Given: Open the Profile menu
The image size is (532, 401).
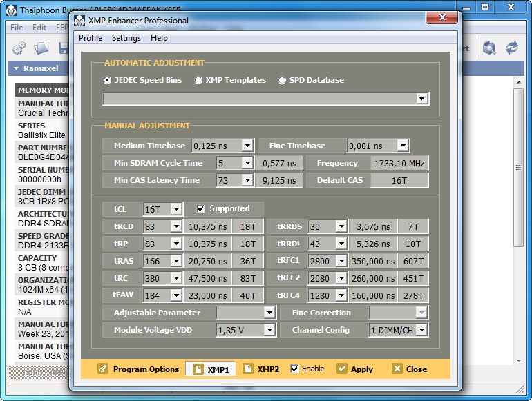Looking at the screenshot, I should click(x=91, y=38).
